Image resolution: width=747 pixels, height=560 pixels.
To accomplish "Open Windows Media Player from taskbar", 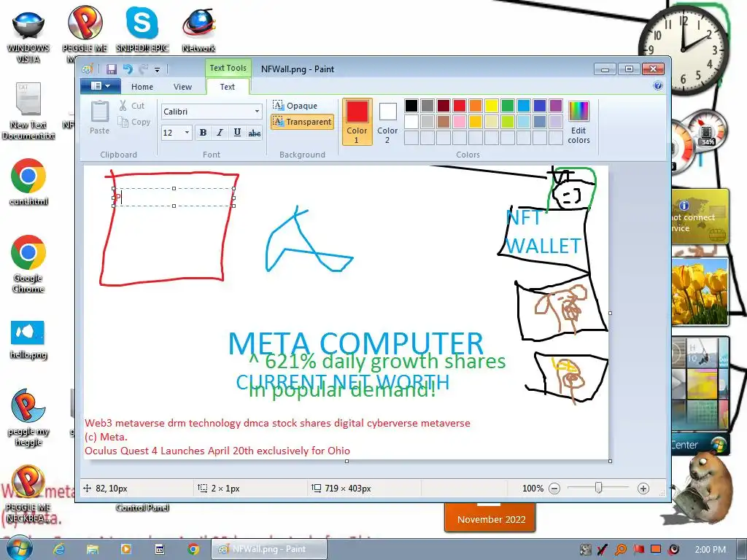I will pyautogui.click(x=125, y=549).
